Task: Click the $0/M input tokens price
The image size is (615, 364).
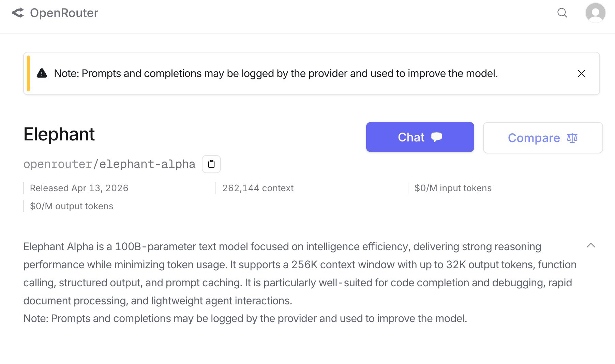Action: [x=453, y=188]
